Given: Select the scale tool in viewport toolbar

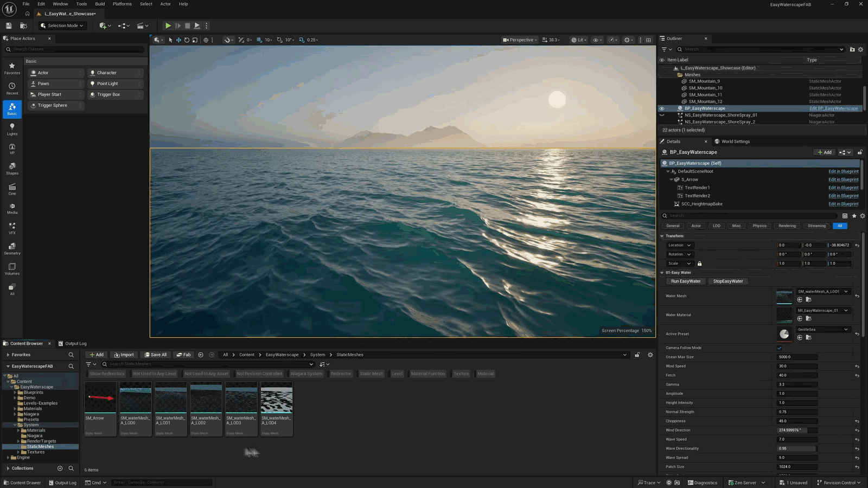Looking at the screenshot, I should point(195,40).
